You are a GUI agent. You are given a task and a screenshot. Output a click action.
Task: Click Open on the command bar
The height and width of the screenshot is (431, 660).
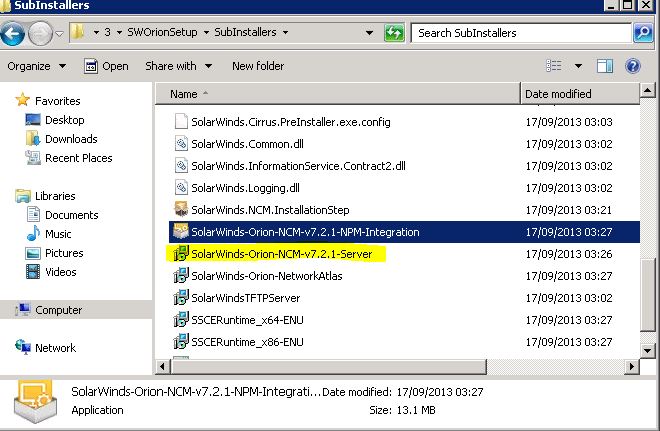[106, 66]
